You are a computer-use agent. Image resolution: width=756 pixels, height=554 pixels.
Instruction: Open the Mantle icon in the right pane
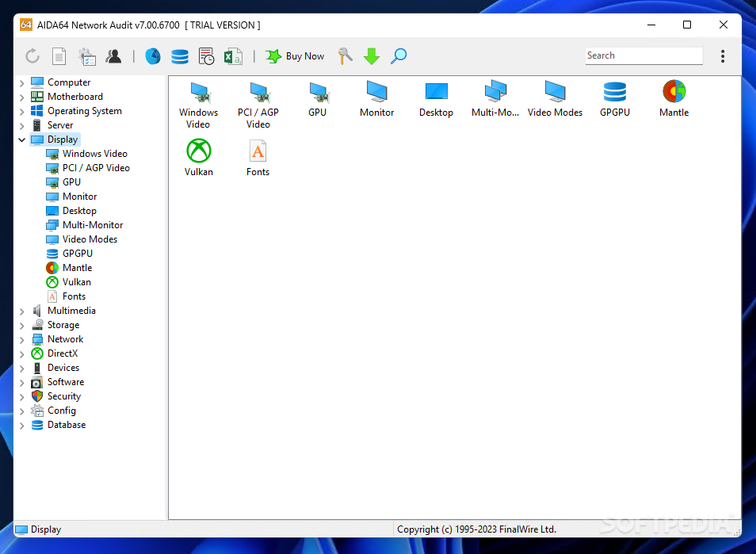[x=674, y=99]
